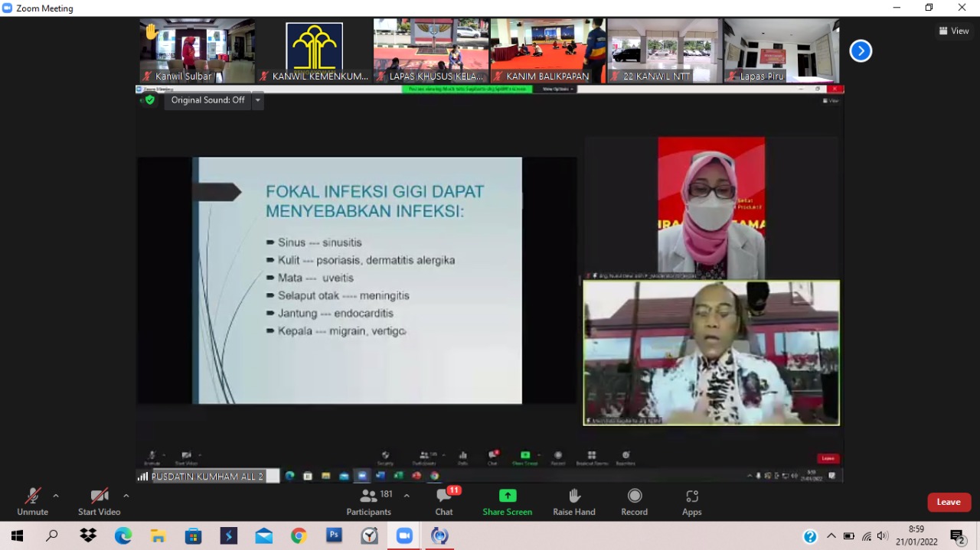Expand video options arrow beside Start Video
This screenshot has width=980, height=550.
pos(126,496)
